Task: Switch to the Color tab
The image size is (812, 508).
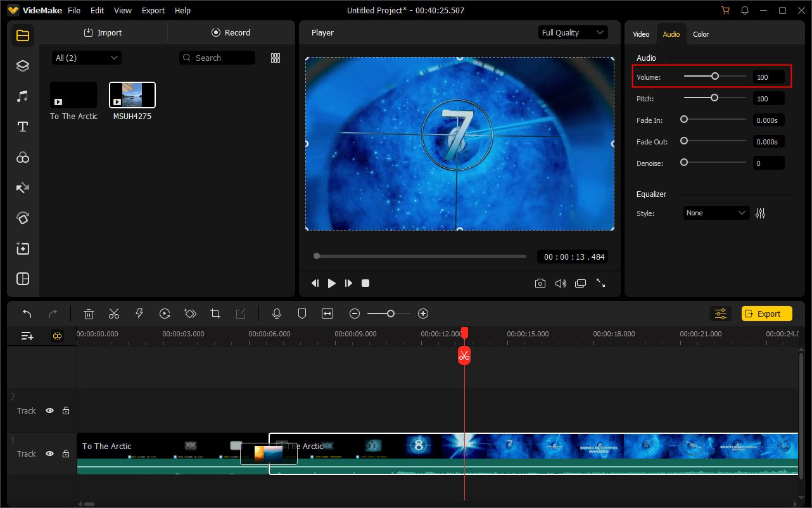Action: (701, 34)
